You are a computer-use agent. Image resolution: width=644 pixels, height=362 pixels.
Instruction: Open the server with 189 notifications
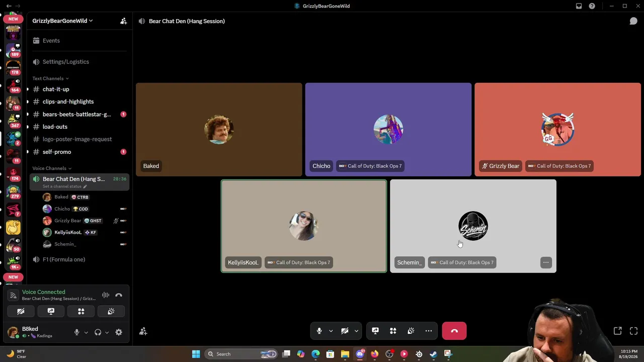point(13,51)
